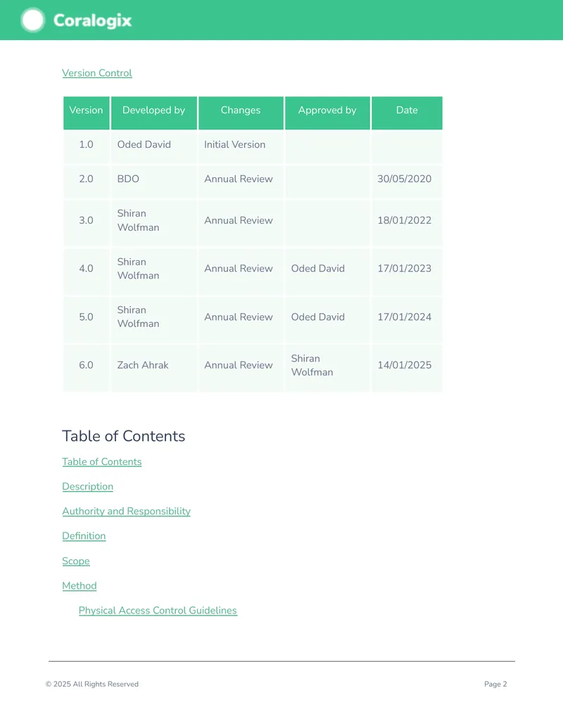The height and width of the screenshot is (728, 563).
Task: Go to the Definition section link
Action: (84, 536)
